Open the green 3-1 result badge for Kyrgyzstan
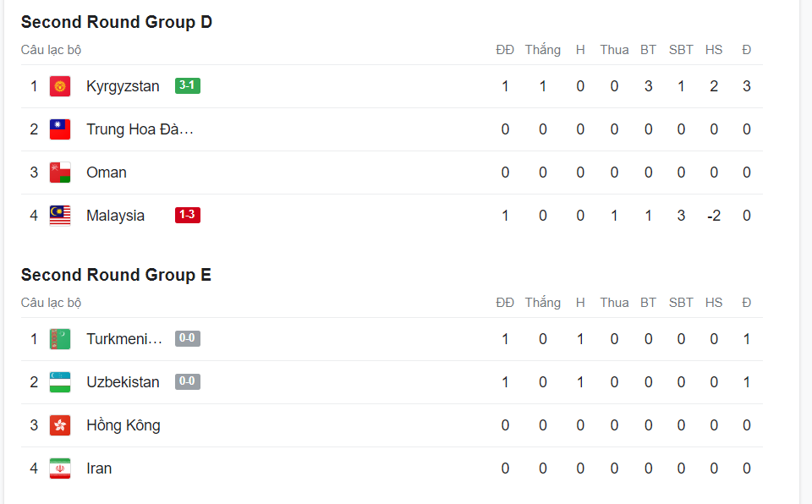This screenshot has width=812, height=504. [x=188, y=85]
